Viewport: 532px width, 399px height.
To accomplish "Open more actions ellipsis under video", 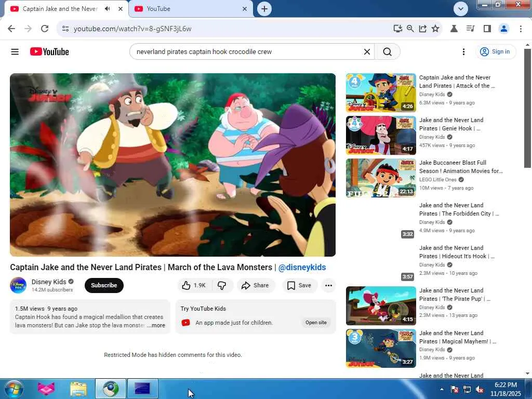I will coord(328,285).
